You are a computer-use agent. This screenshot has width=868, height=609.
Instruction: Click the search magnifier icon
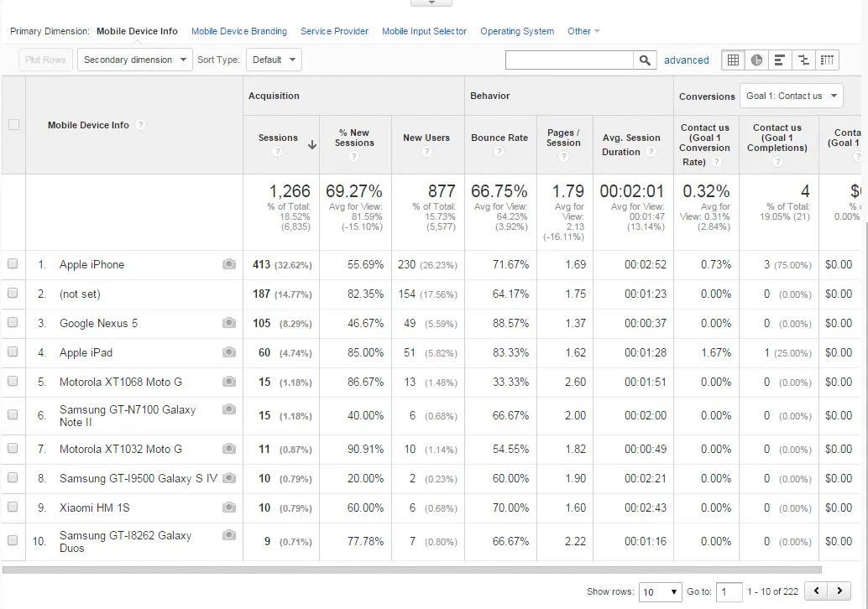[x=645, y=60]
